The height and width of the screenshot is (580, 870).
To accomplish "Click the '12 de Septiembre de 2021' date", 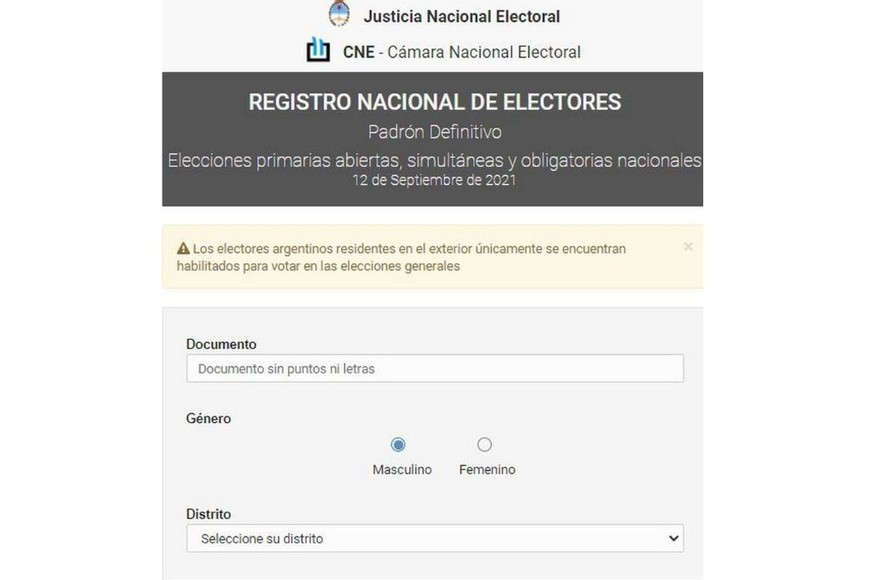I will pyautogui.click(x=434, y=182).
